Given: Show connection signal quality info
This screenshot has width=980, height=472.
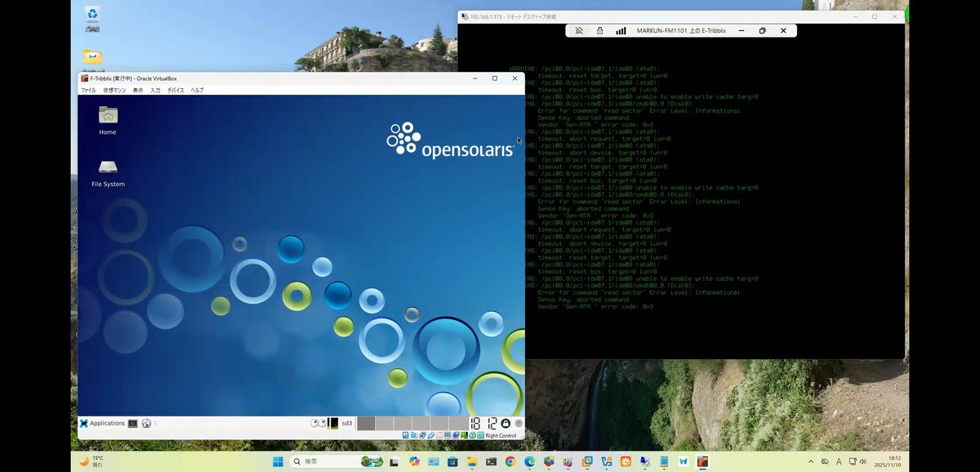Looking at the screenshot, I should tap(621, 30).
